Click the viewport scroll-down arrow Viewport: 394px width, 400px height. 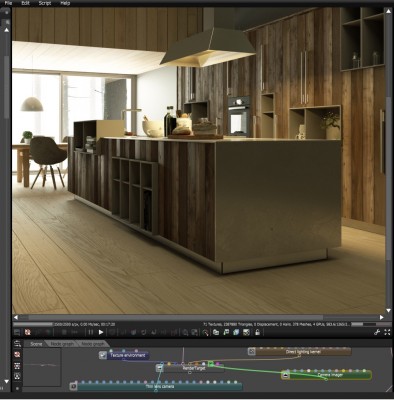[x=388, y=310]
